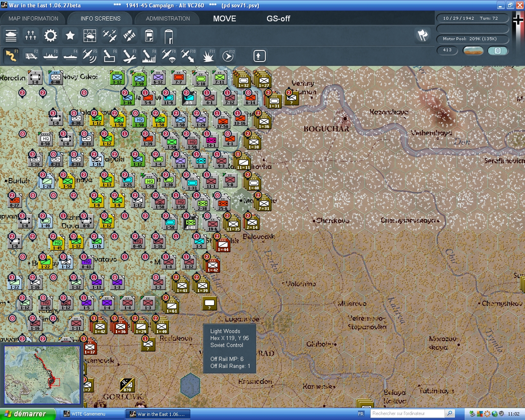
Task: Click the MOVE menu label
Action: [x=224, y=18]
